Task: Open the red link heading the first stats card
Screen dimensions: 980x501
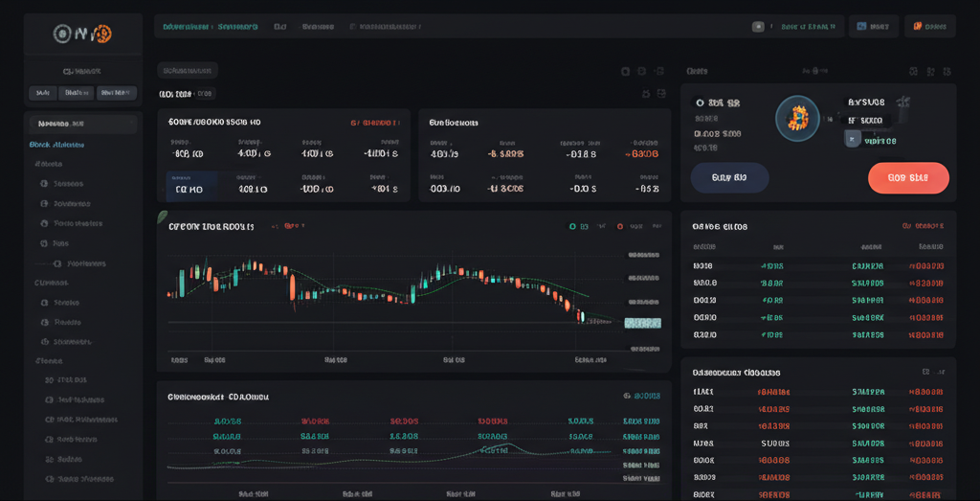Action: click(374, 124)
